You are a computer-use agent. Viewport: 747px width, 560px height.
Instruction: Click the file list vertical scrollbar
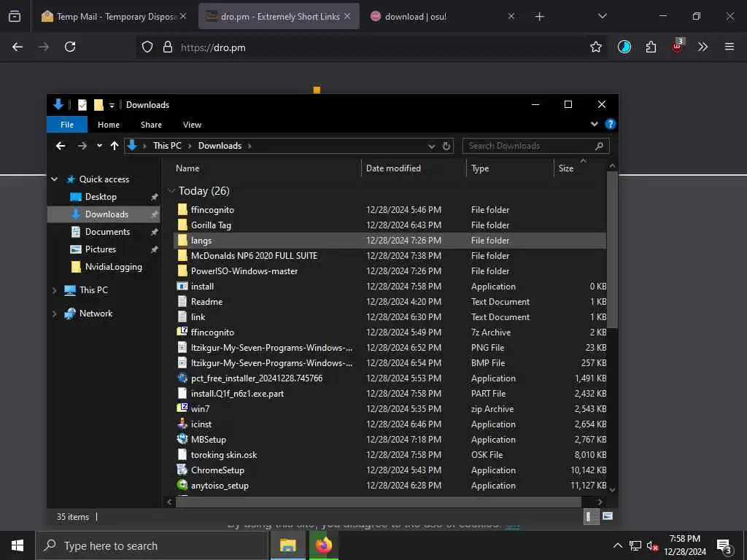pos(612,250)
